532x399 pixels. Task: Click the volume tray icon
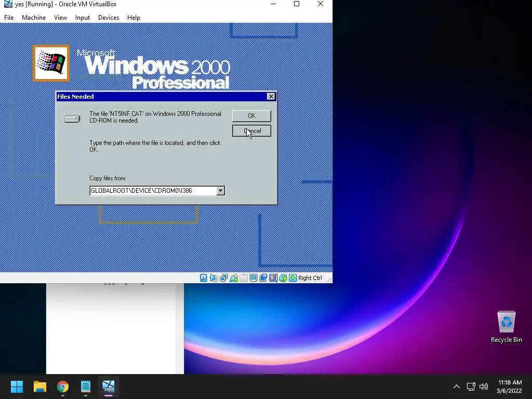484,387
